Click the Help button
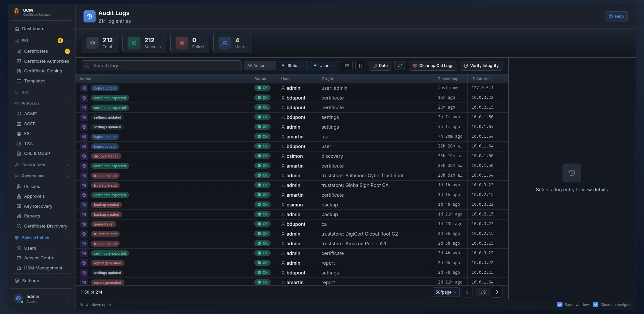Viewport: 644px width, 314px height. click(616, 16)
